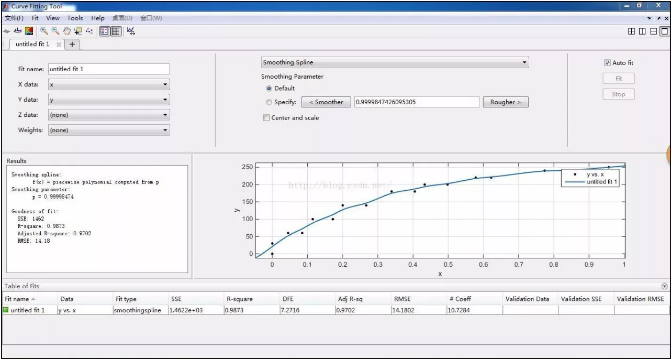Toggle the legend display toolbar icon
The width and height of the screenshot is (672, 360).
(105, 31)
